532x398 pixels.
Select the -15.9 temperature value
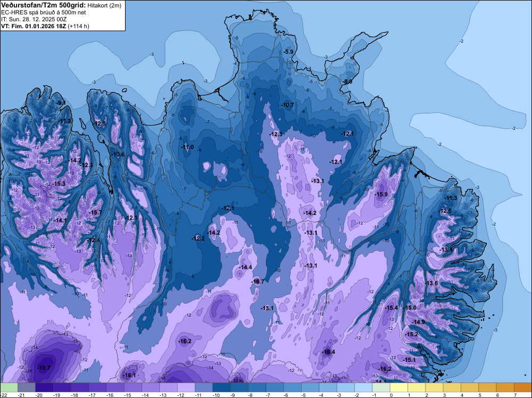click(381, 194)
